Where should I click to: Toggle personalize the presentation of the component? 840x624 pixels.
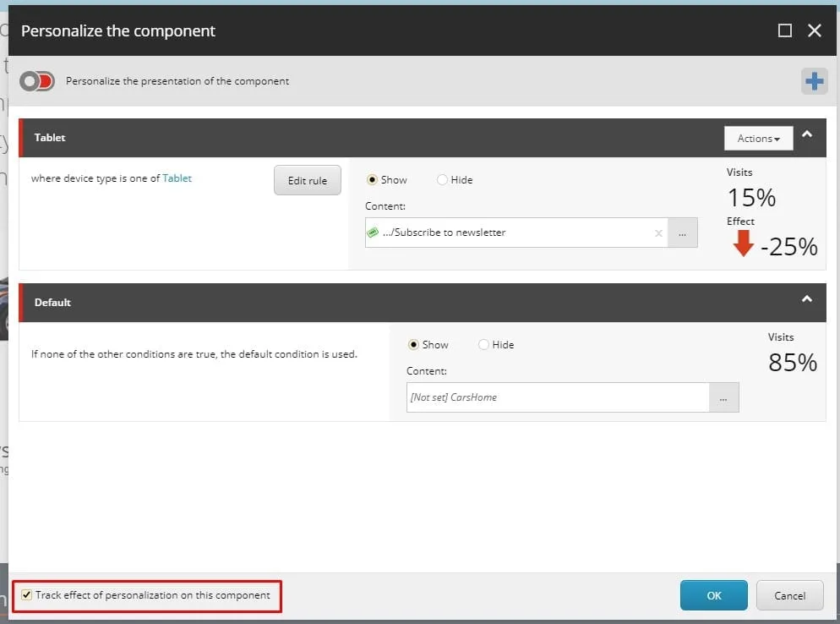(36, 80)
